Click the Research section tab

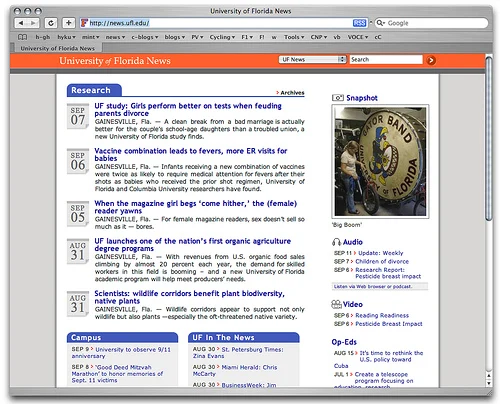click(x=94, y=90)
